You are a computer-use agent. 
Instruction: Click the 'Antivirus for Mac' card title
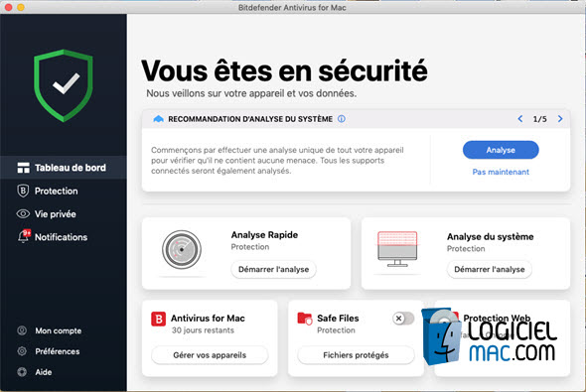point(208,319)
